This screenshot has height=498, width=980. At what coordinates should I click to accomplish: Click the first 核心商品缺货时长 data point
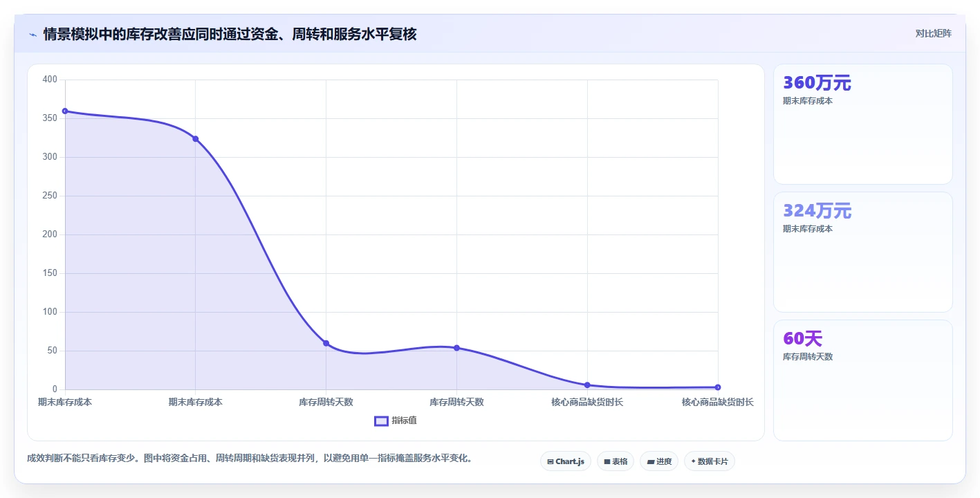tap(587, 385)
